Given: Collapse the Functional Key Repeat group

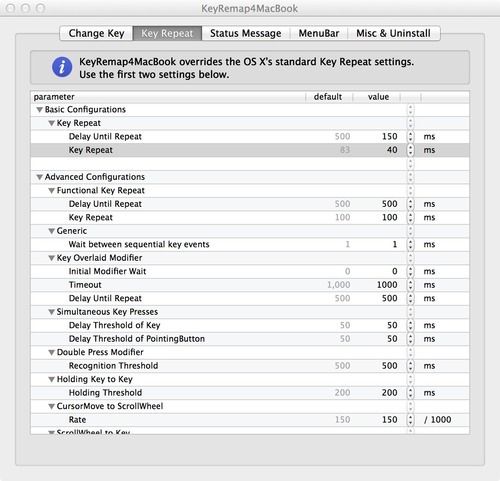Looking at the screenshot, I should (51, 191).
